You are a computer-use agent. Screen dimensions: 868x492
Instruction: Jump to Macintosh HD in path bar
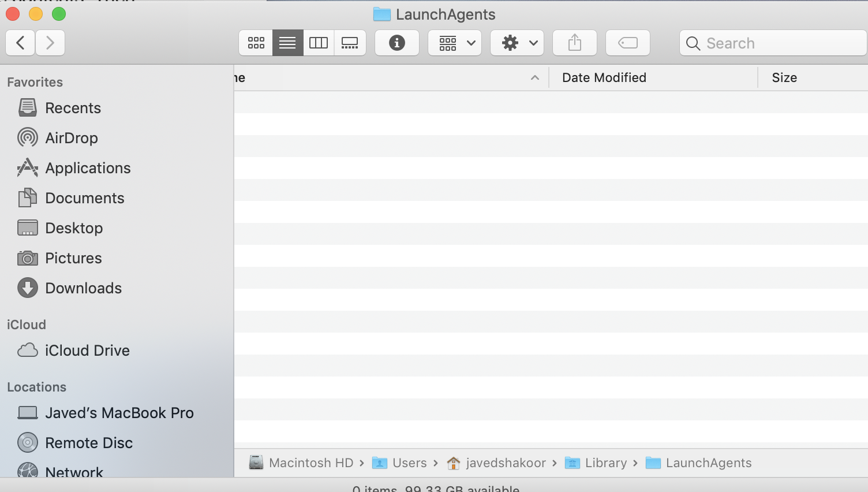(x=301, y=463)
